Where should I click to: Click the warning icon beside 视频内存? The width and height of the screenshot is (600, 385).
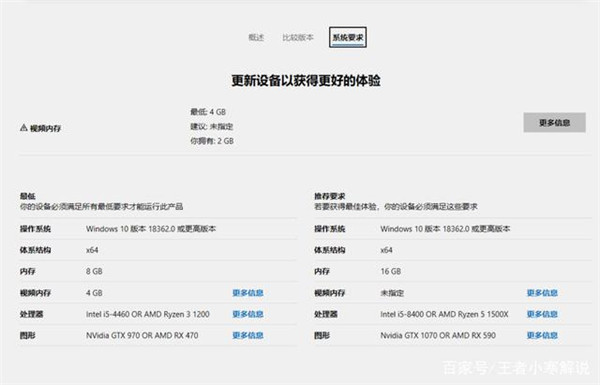click(23, 128)
